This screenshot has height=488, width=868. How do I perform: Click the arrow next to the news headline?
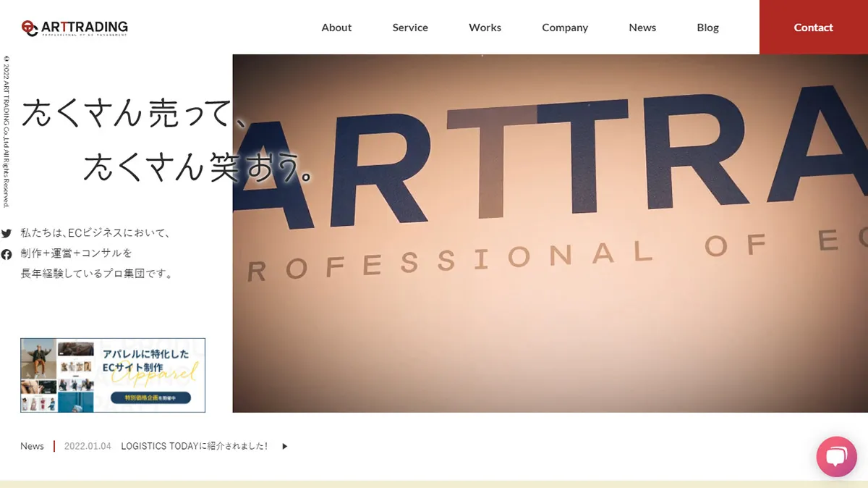284,446
